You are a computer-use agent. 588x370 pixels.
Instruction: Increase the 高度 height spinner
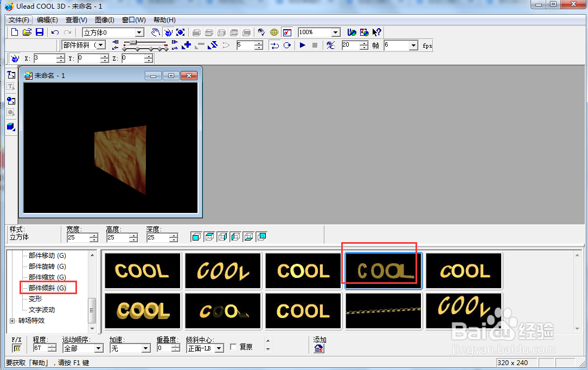(x=133, y=235)
